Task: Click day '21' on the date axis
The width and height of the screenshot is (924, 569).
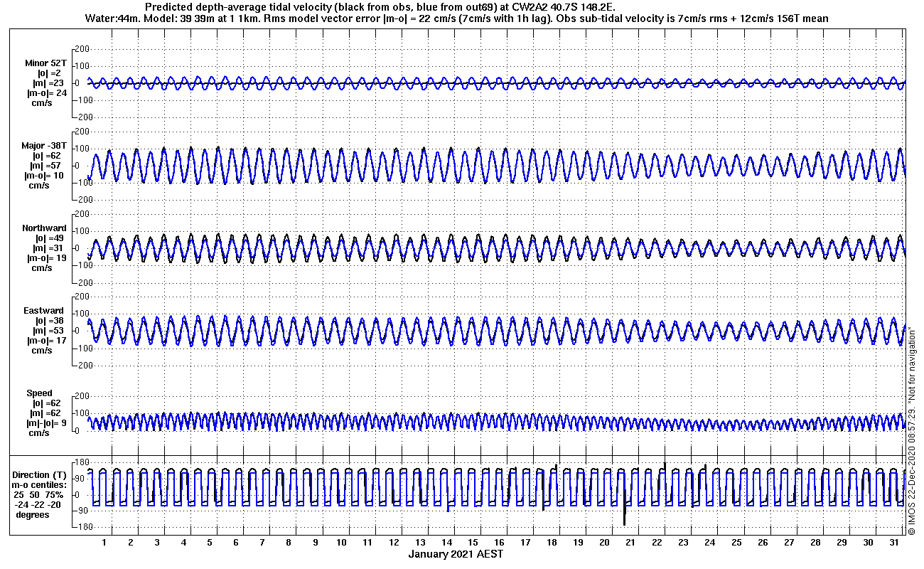Action: (630, 543)
